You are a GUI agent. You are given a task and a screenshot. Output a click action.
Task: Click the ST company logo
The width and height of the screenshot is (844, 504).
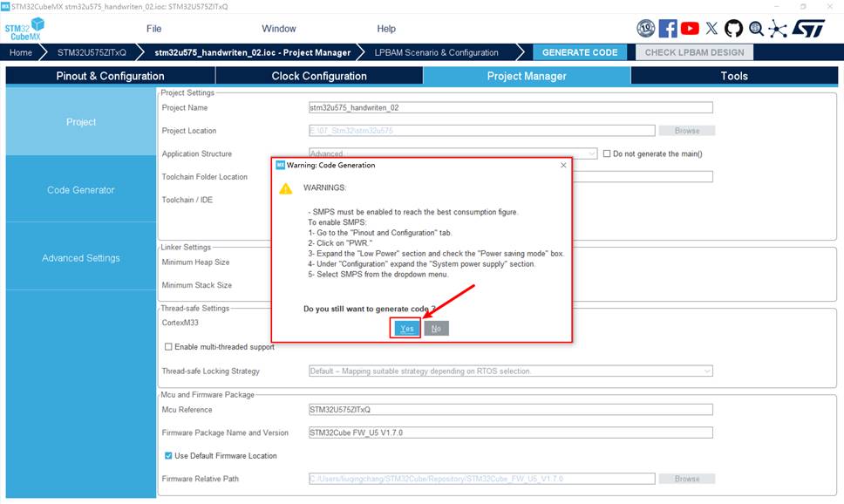point(808,28)
